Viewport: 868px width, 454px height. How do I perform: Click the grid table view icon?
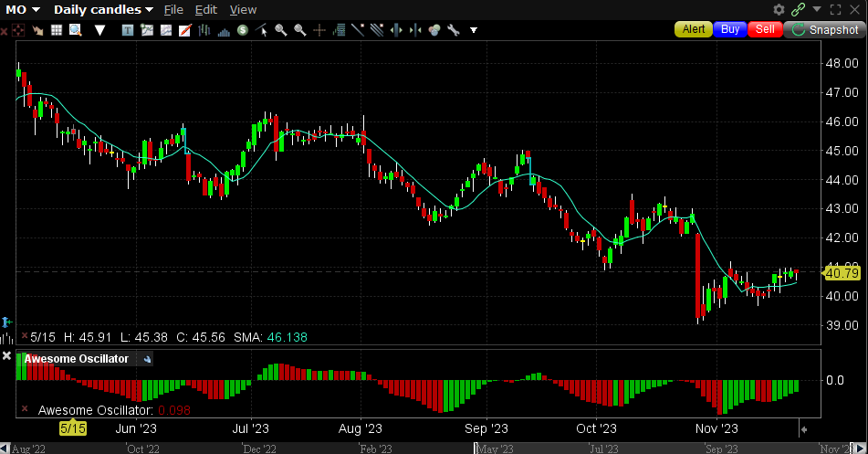[x=57, y=30]
